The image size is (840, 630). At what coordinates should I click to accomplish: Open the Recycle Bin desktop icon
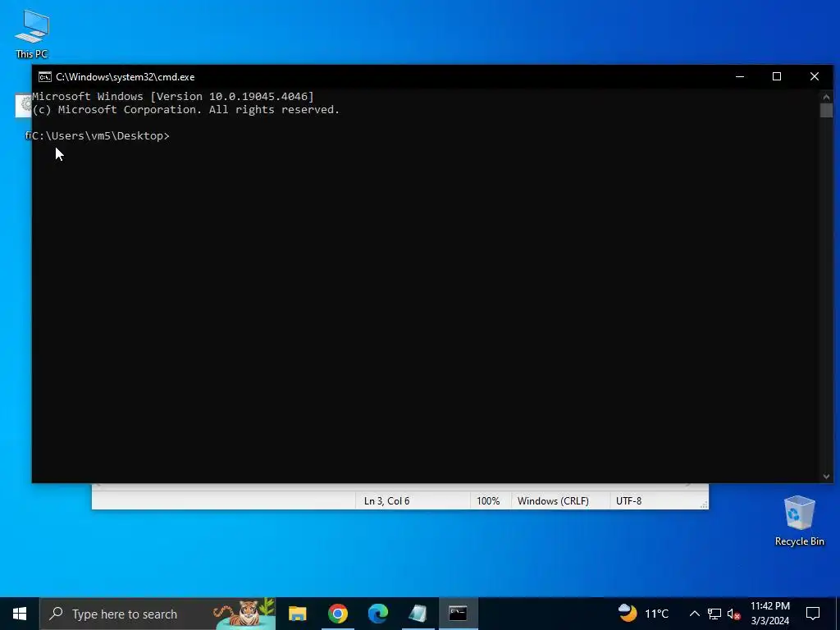799,520
